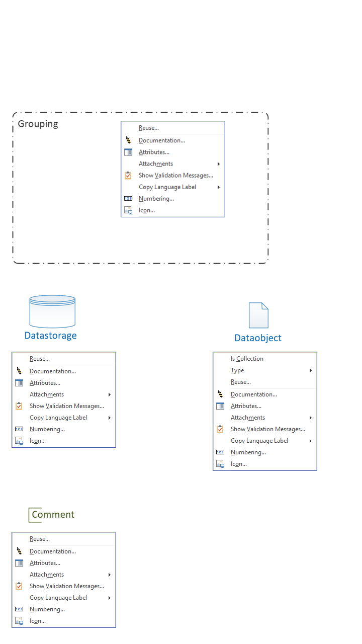The height and width of the screenshot is (644, 362).
Task: Click Attachments text in Grouping menu
Action: coord(156,164)
